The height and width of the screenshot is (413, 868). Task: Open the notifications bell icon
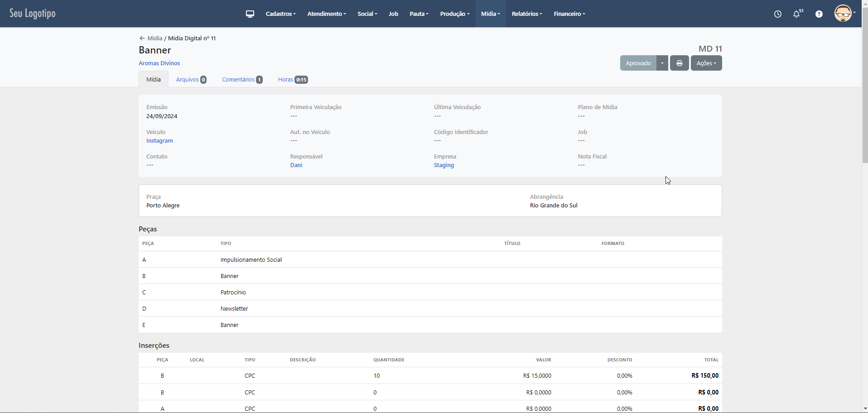[x=796, y=14]
